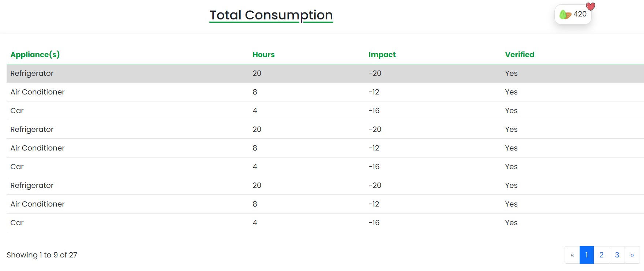
Task: Switch to page 2 of results
Action: 601,255
